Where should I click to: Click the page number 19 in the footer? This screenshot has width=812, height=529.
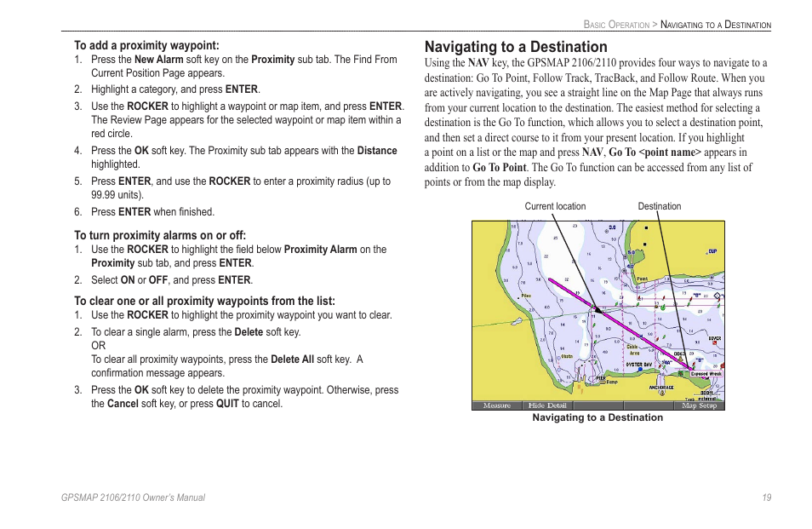point(766,497)
